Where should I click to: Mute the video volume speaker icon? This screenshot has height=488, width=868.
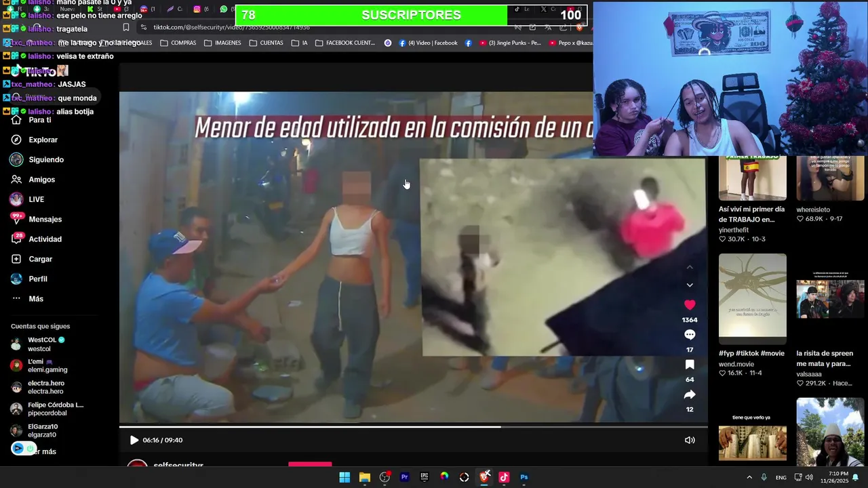coord(690,440)
